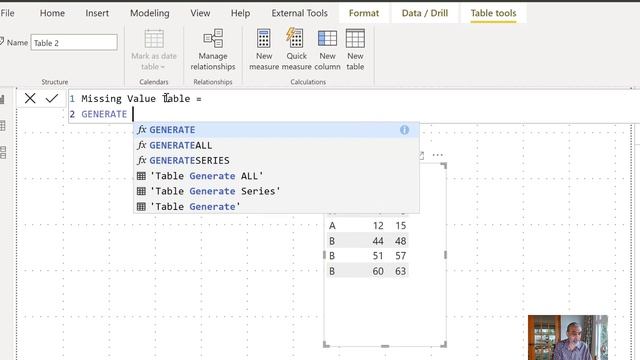
Task: Open Quick measure tool
Action: [x=296, y=49]
